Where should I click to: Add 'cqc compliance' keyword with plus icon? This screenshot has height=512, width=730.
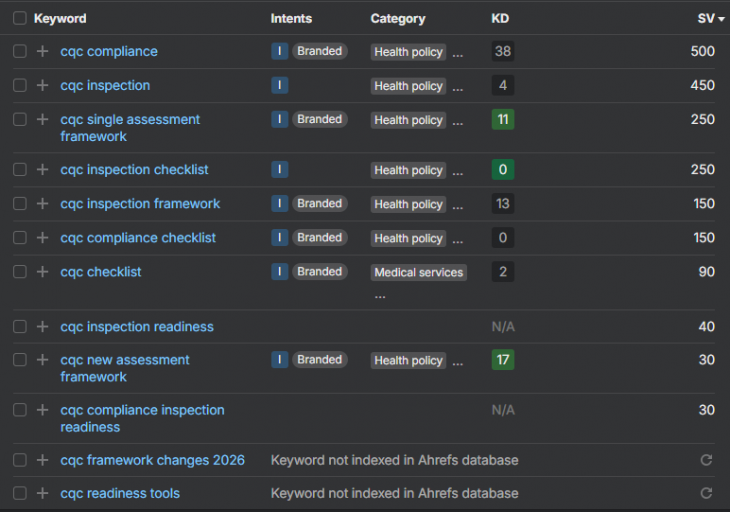tap(42, 51)
